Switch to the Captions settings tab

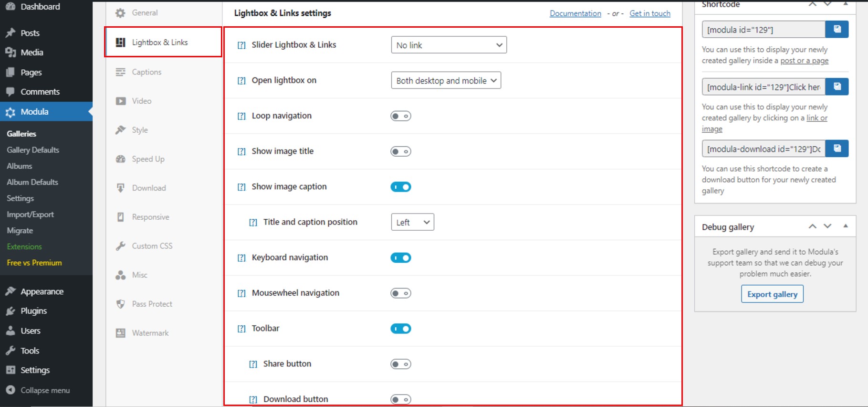(146, 72)
